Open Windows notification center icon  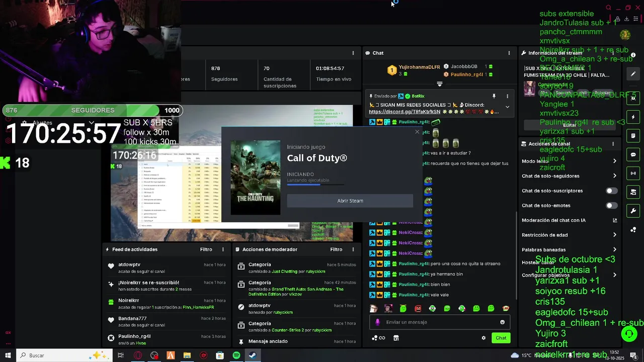633,355
